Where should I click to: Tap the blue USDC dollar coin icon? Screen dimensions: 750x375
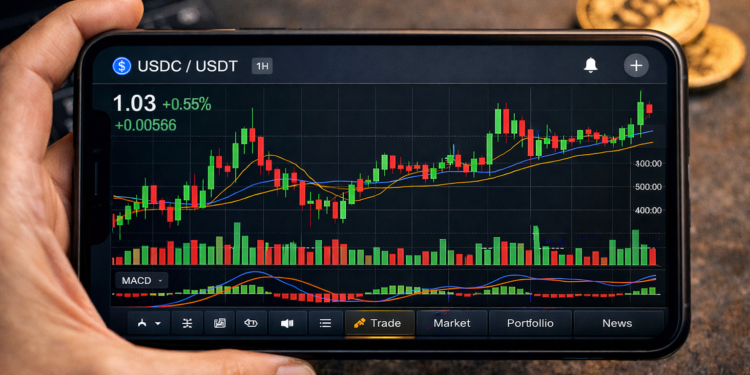tap(121, 66)
